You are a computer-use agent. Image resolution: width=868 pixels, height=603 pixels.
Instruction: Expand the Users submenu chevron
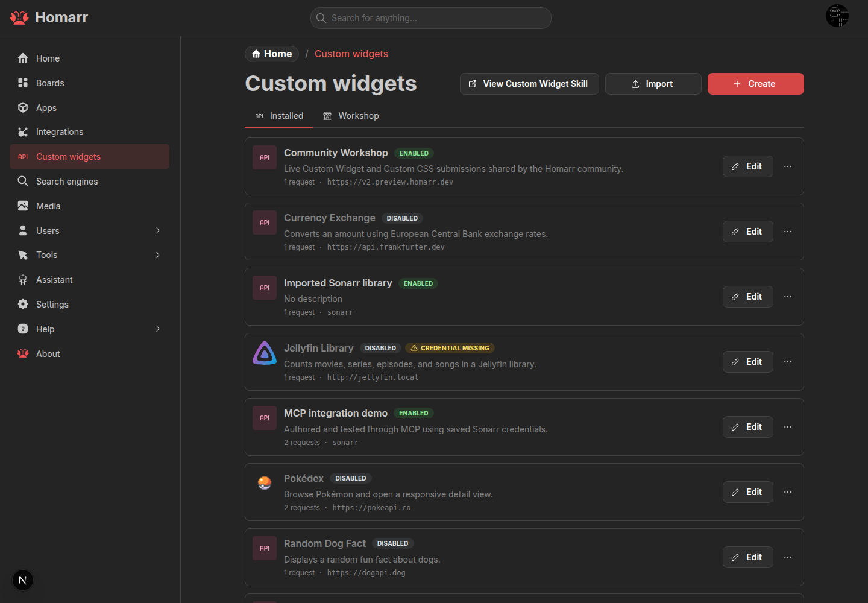click(x=158, y=230)
